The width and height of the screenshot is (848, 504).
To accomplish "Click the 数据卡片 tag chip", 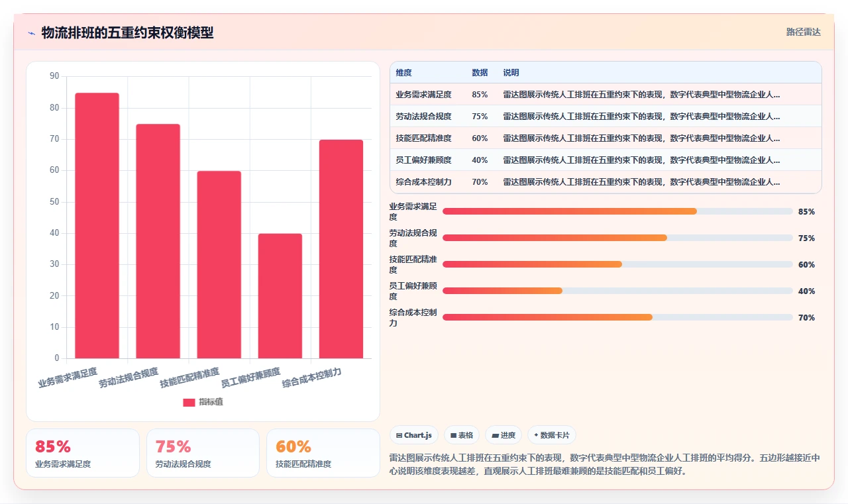I will 552,435.
